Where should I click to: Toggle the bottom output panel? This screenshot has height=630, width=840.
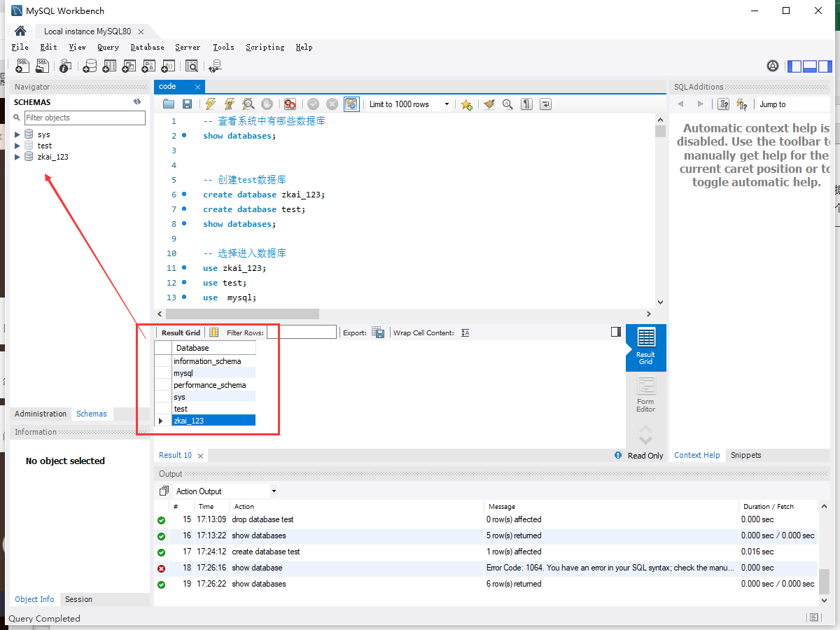(810, 66)
